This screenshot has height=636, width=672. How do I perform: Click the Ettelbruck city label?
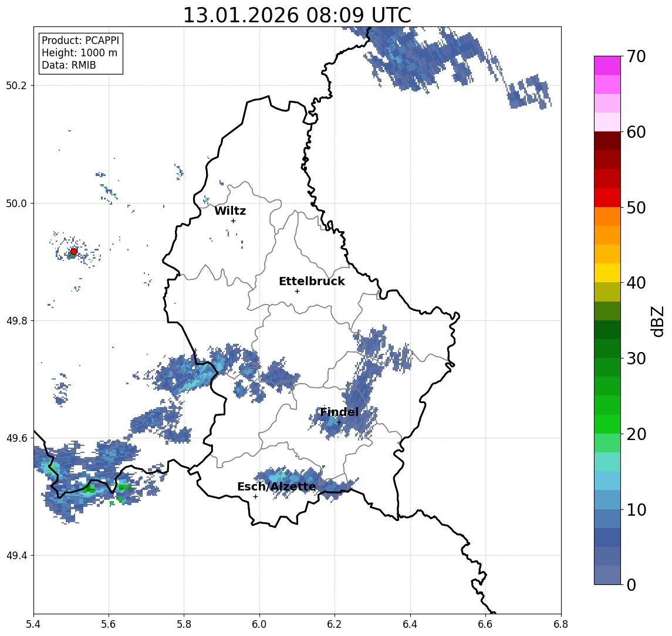(312, 281)
